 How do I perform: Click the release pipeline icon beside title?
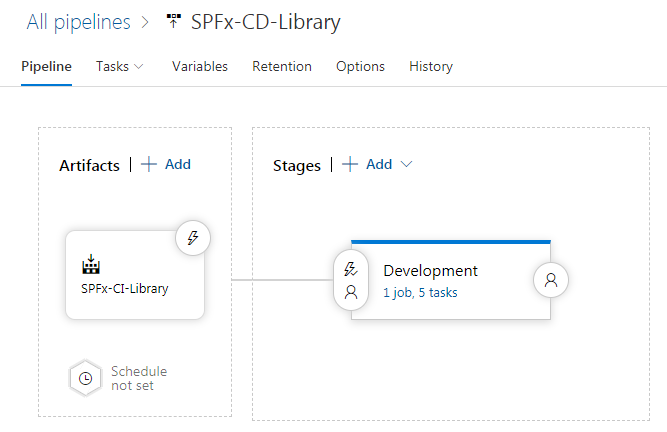[x=173, y=21]
